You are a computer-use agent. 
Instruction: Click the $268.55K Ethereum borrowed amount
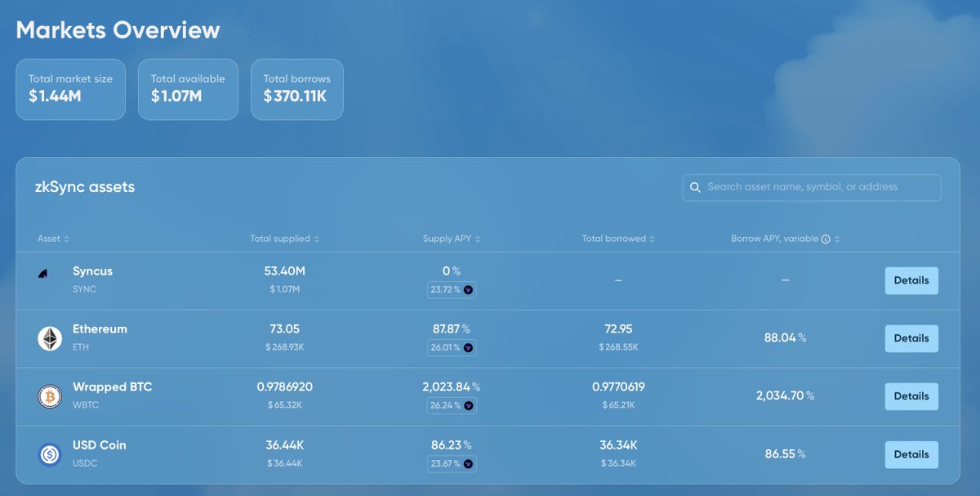pyautogui.click(x=618, y=347)
